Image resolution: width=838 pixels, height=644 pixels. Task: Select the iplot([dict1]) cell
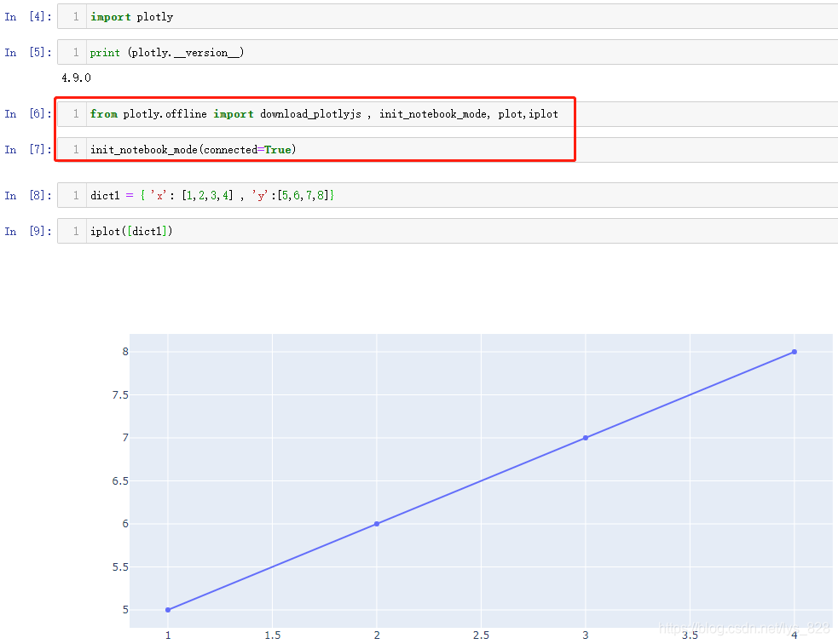448,231
